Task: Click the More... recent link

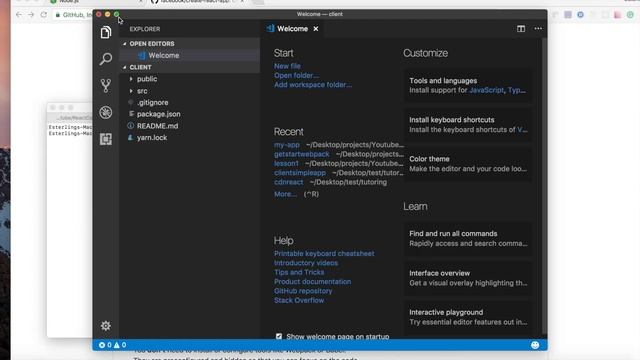Action: [x=285, y=194]
